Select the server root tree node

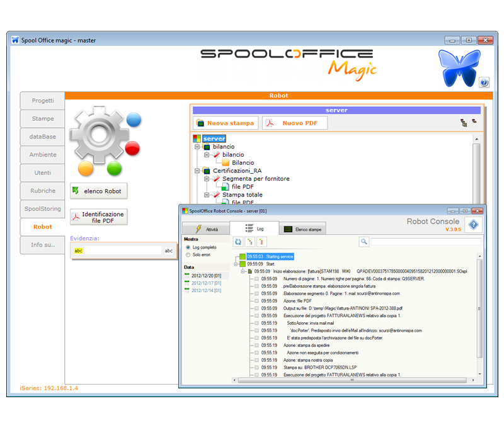tap(214, 138)
